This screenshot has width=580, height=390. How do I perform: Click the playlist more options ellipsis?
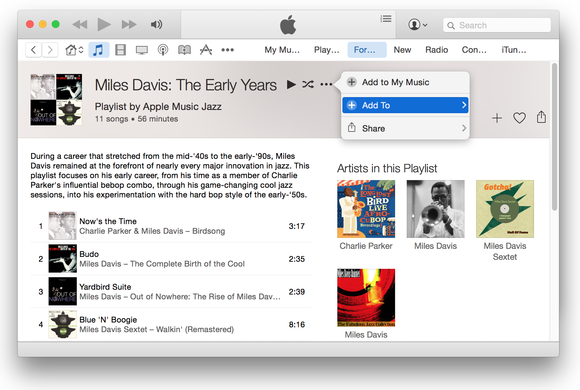[x=326, y=85]
